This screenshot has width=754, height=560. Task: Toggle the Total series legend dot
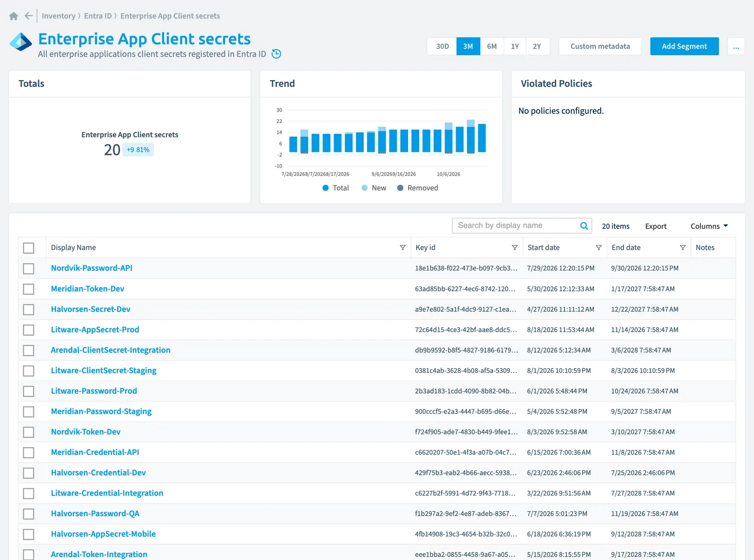tap(325, 188)
